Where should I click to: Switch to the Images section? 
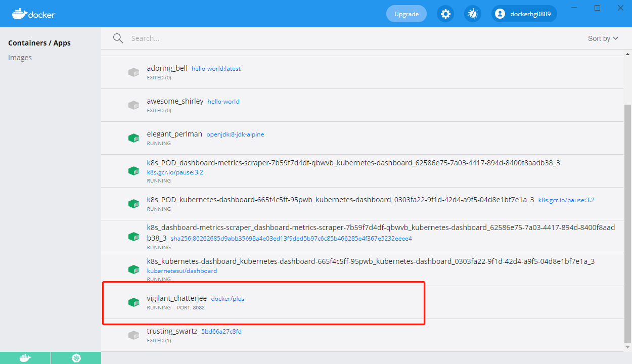pyautogui.click(x=20, y=57)
